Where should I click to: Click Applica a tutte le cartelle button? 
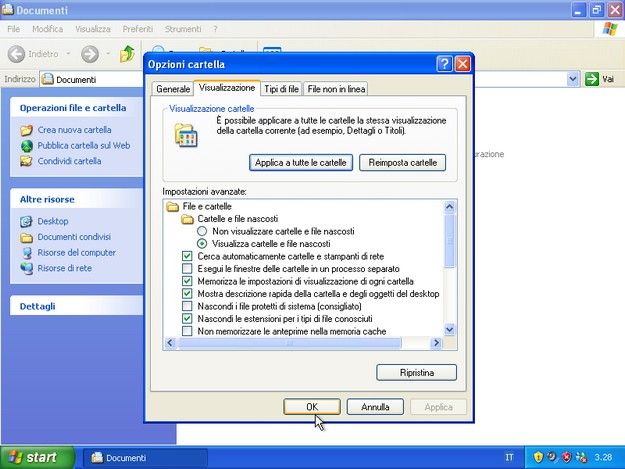(300, 162)
